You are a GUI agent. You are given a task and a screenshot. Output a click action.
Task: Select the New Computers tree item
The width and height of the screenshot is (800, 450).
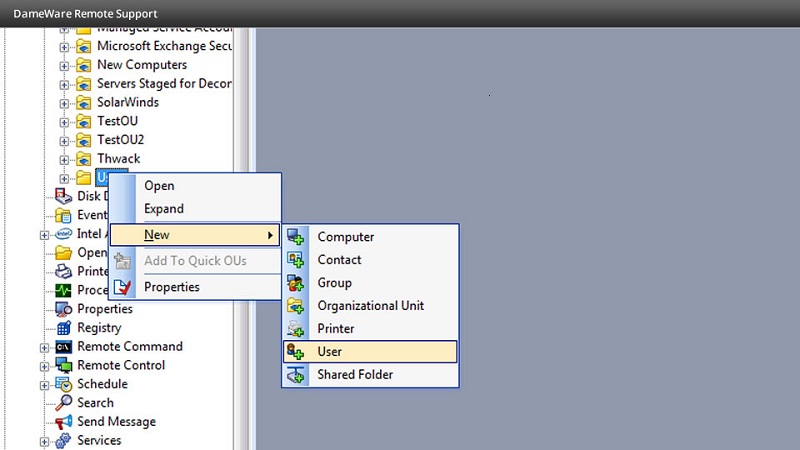(x=142, y=65)
